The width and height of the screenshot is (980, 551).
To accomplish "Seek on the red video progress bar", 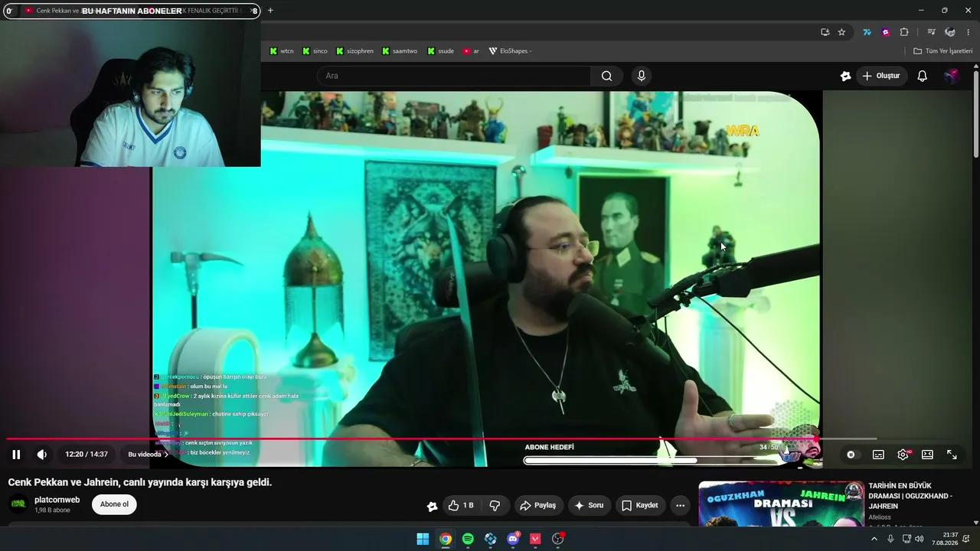I will (441, 439).
